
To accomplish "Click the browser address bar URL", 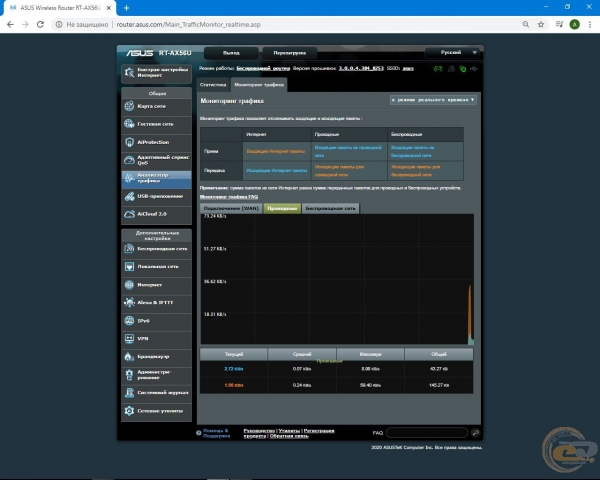I will (x=189, y=24).
